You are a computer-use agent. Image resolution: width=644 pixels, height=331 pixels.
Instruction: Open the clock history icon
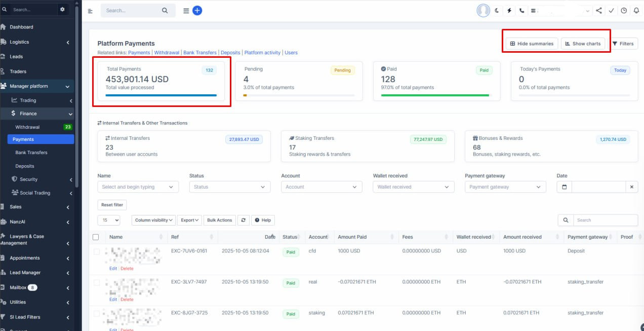coord(624,11)
